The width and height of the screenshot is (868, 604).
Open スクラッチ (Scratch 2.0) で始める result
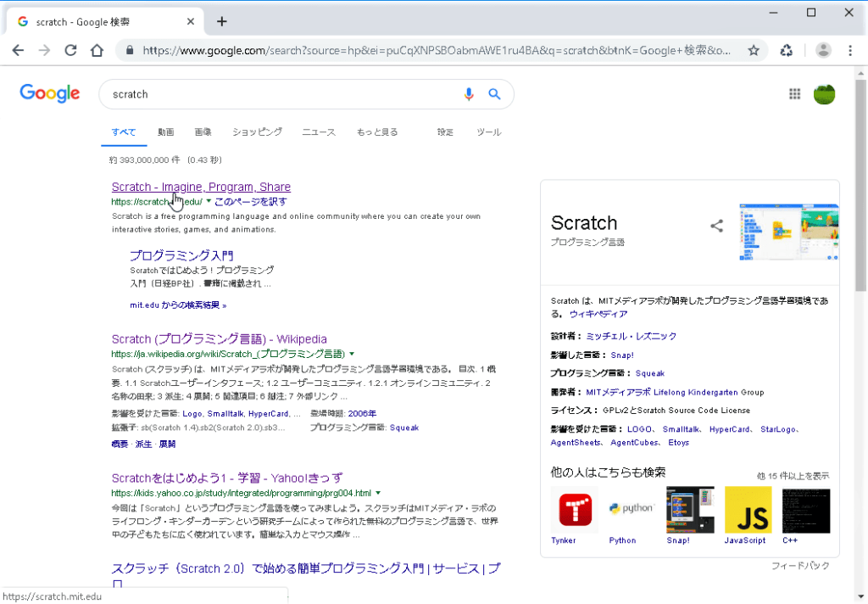306,568
